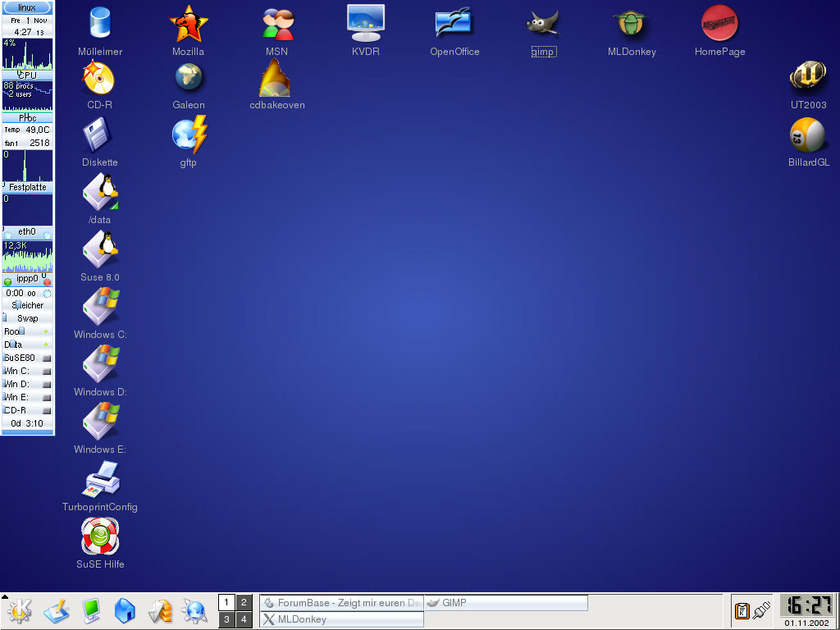Open the Windows E: drive icon
Image resolution: width=840 pixels, height=630 pixels.
point(100,422)
